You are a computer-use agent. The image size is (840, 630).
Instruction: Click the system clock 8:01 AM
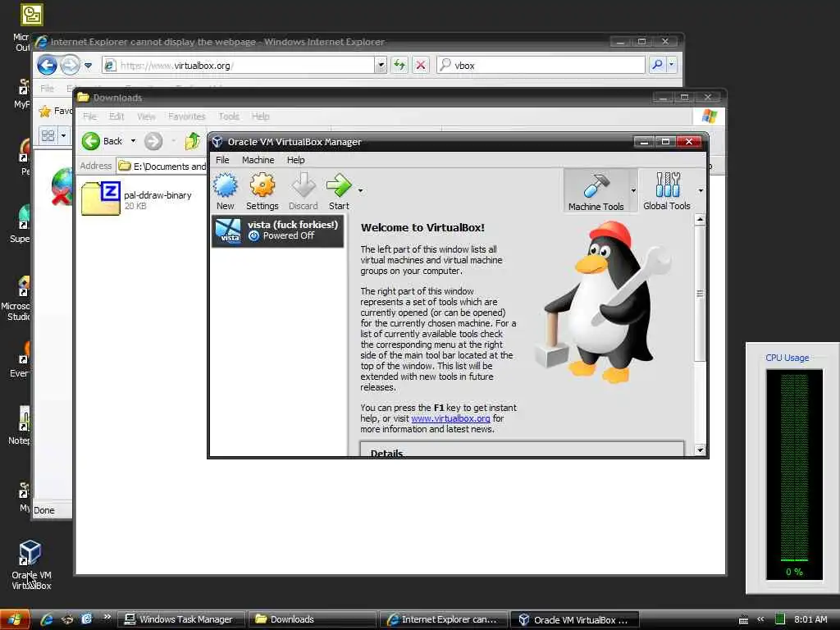[x=810, y=619]
